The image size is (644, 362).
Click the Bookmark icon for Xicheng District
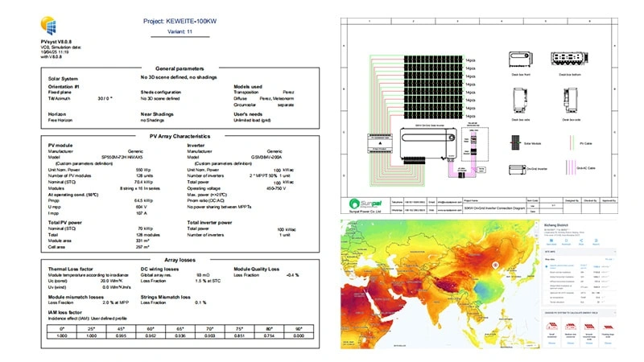tap(568, 241)
